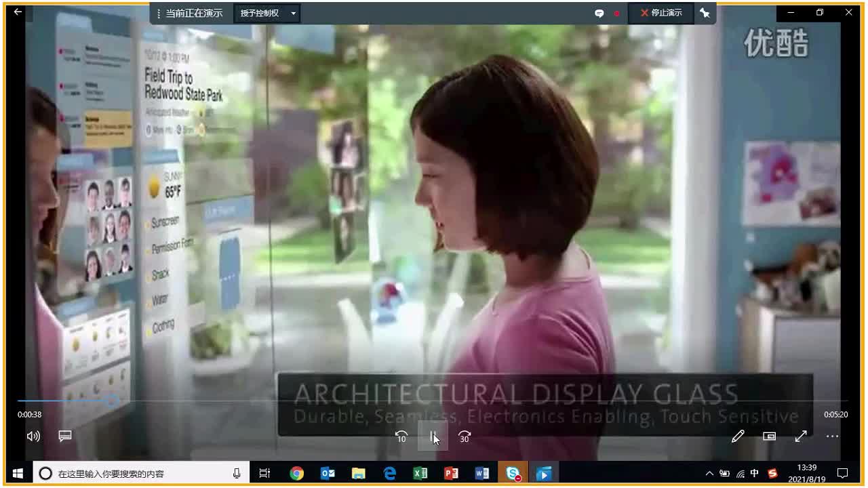The width and height of the screenshot is (868, 488).
Task: Open Google Chrome from the taskbar
Action: point(296,474)
